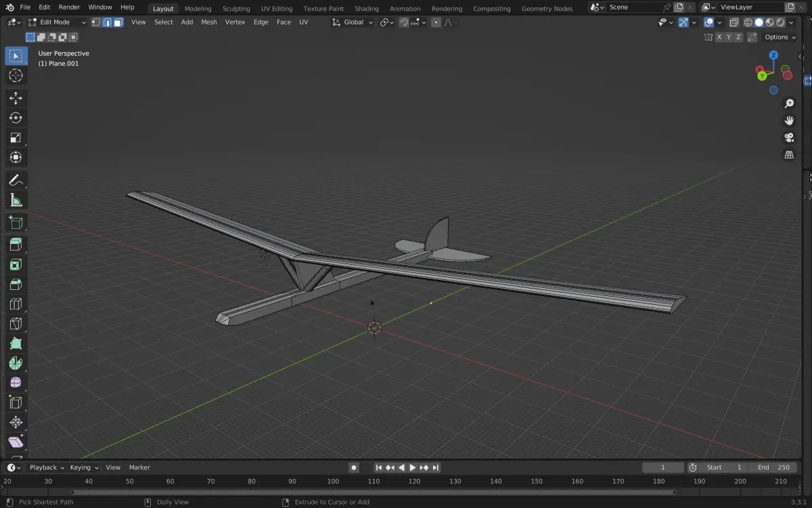Toggle show gizmos button
This screenshot has height=508, width=812.
click(683, 22)
